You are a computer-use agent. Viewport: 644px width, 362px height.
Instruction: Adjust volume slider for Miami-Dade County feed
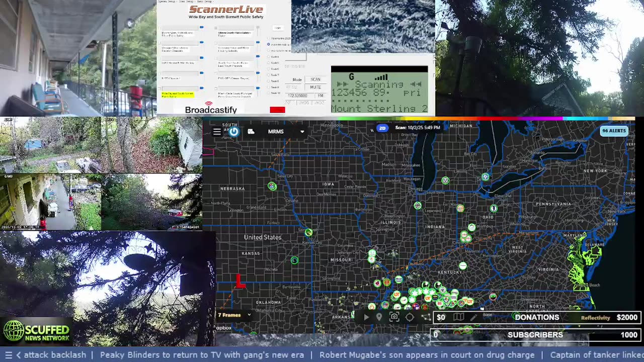(x=258, y=88)
